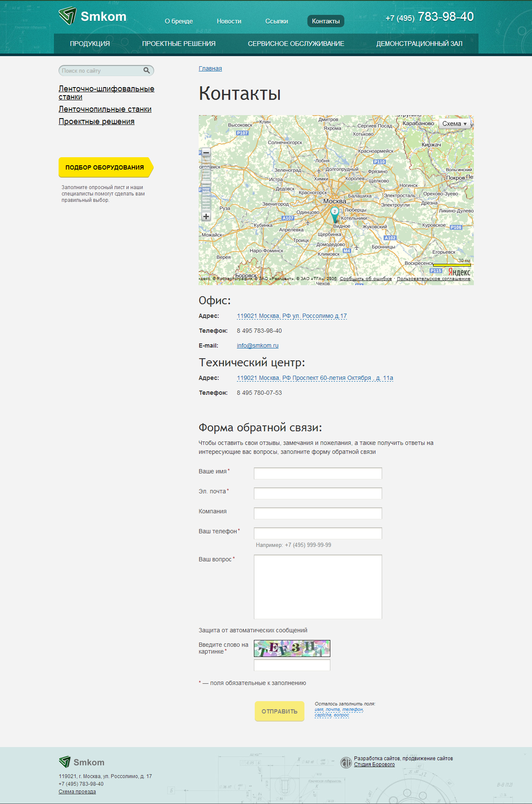Click the Студия Борового footer link

pos(374,764)
